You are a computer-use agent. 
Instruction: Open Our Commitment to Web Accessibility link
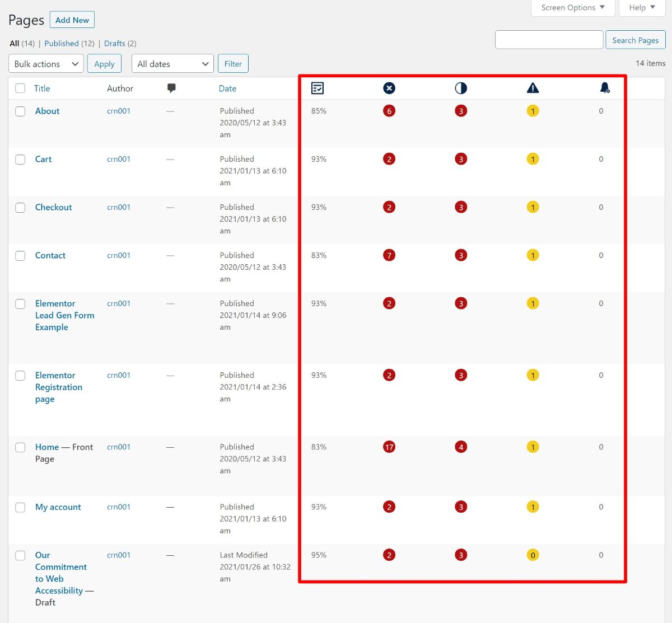pos(60,573)
